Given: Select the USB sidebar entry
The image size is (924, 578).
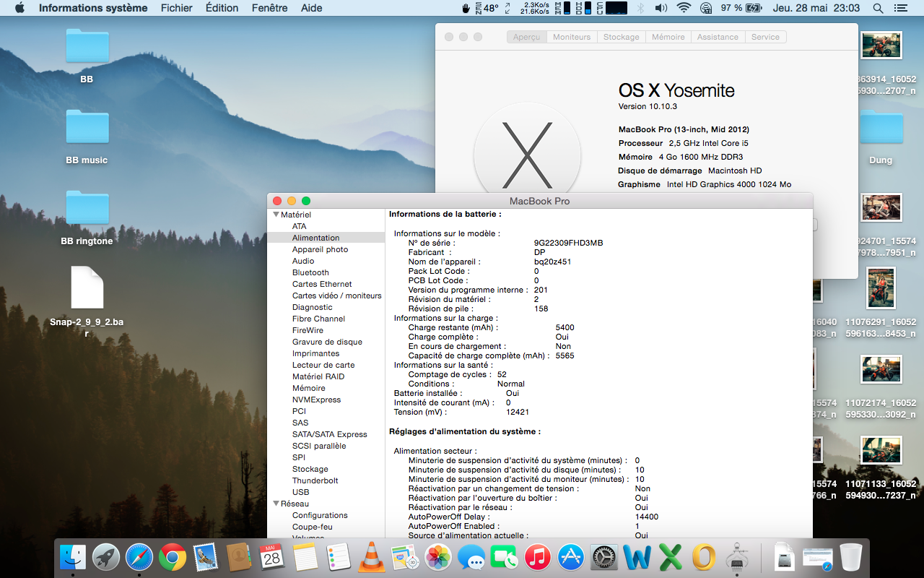Looking at the screenshot, I should [x=301, y=492].
